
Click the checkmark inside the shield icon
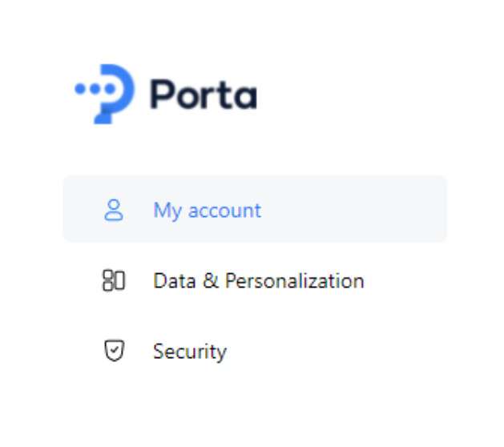[x=114, y=349]
